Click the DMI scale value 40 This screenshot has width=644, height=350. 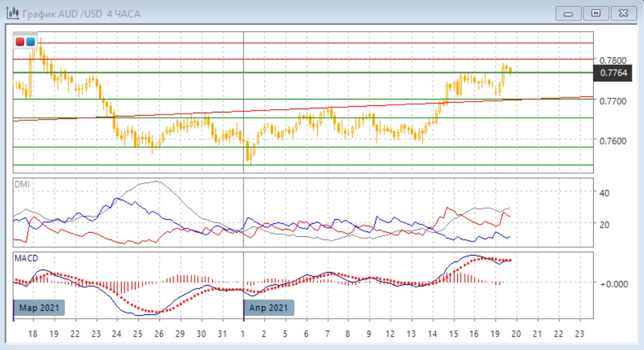pyautogui.click(x=604, y=193)
